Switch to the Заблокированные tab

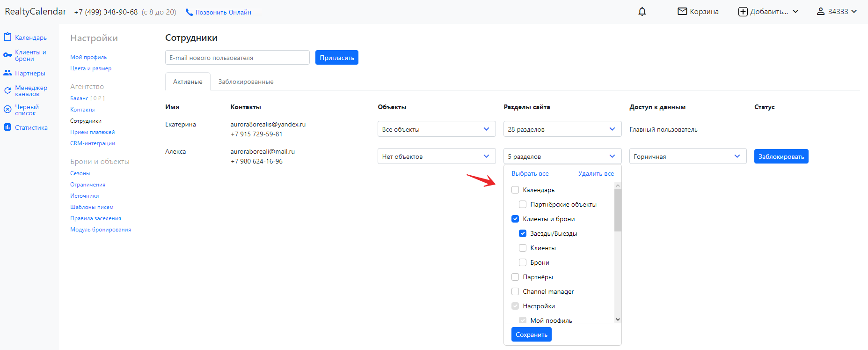pyautogui.click(x=246, y=82)
